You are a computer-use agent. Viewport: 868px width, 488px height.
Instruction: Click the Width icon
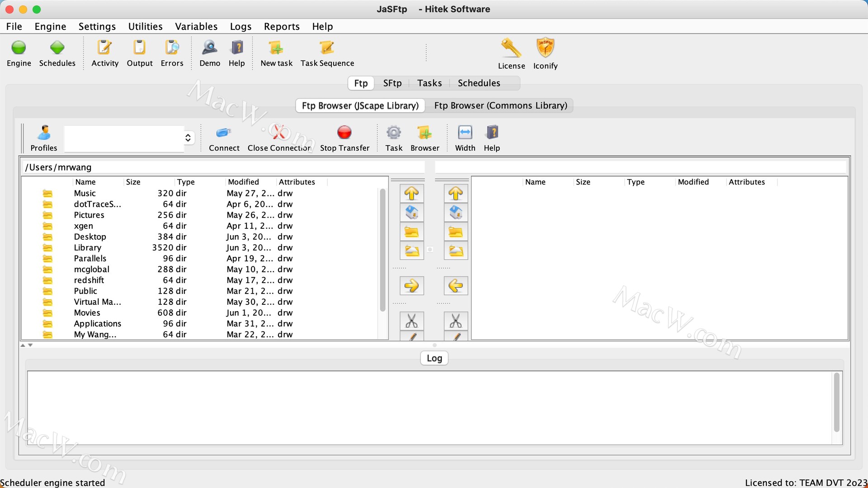(465, 133)
